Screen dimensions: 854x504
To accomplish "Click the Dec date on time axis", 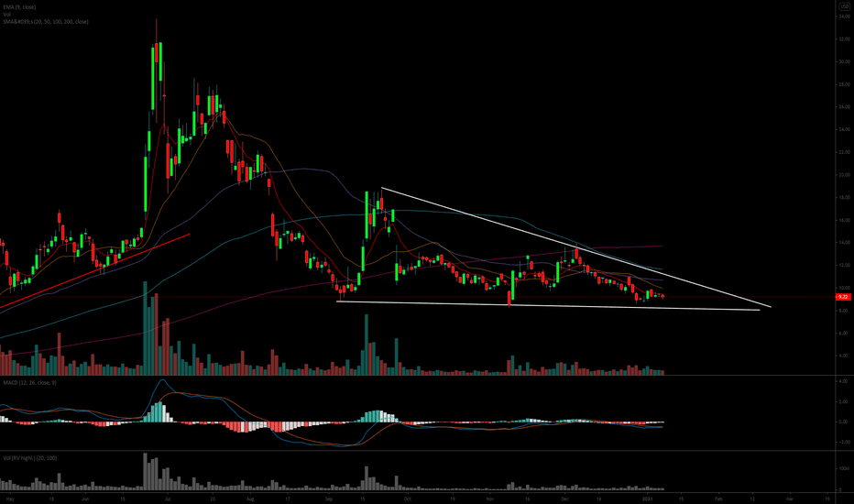I will point(564,499).
